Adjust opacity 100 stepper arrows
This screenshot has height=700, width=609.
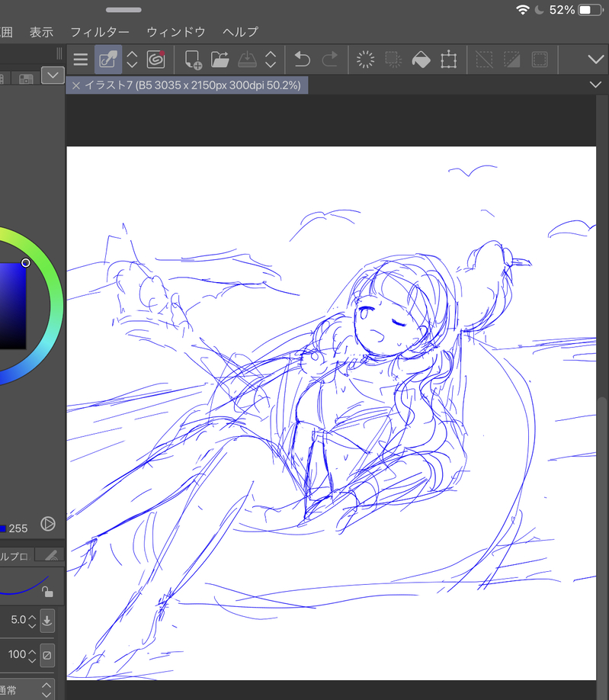click(x=32, y=655)
